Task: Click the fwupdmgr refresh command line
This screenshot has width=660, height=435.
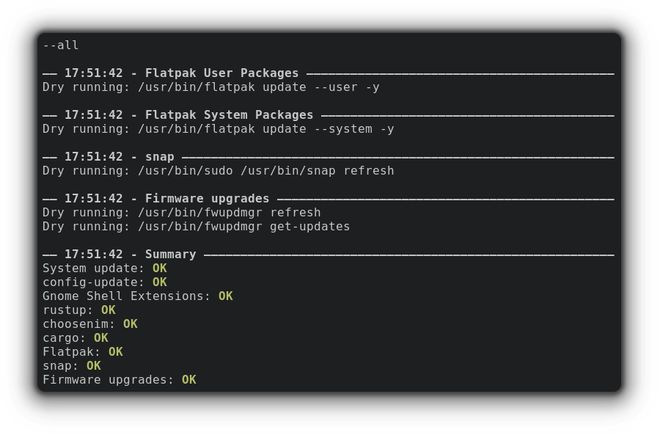Action: [181, 212]
